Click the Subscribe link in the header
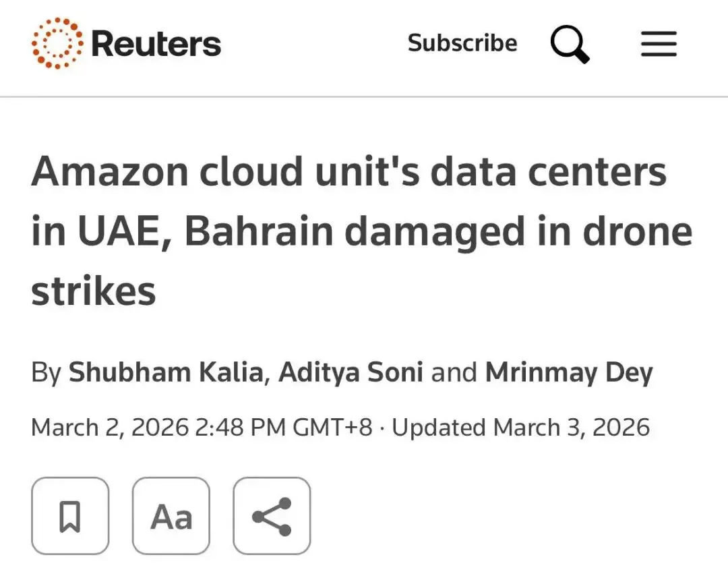This screenshot has width=728, height=580. click(462, 43)
